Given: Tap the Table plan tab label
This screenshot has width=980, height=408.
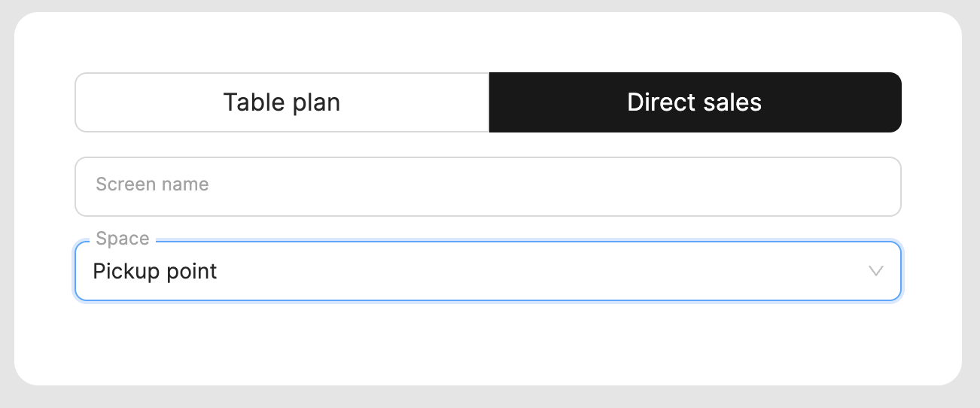Looking at the screenshot, I should (x=282, y=102).
